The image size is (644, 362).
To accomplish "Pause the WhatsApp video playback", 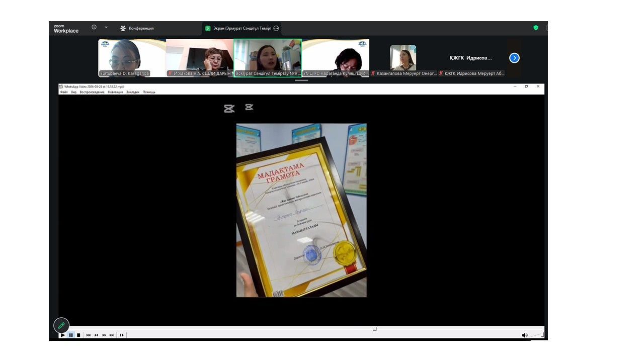I will pyautogui.click(x=71, y=335).
